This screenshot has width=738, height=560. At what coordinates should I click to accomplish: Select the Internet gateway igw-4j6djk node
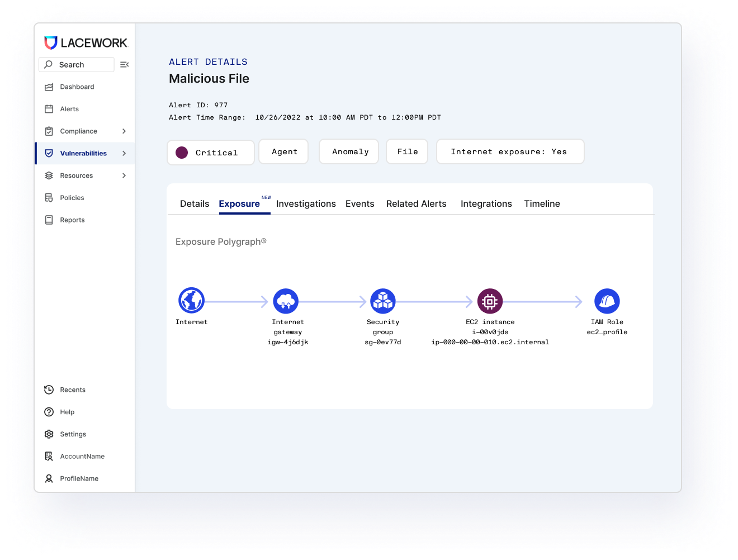[x=286, y=300]
